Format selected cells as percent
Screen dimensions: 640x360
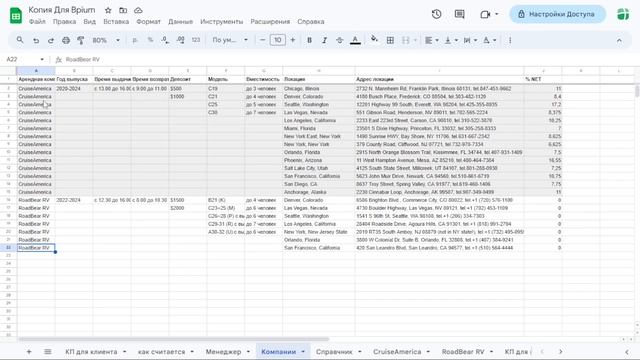pyautogui.click(x=150, y=40)
